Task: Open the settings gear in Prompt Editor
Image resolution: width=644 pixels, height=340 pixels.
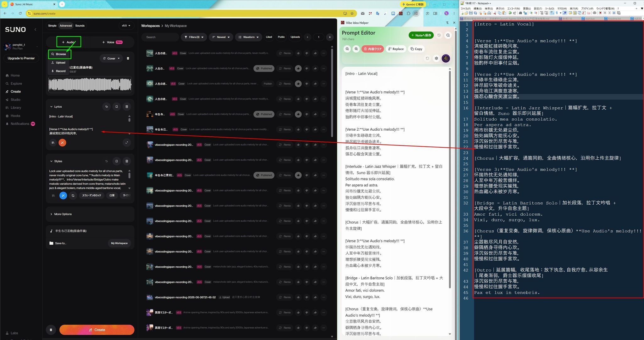Action: tap(436, 58)
